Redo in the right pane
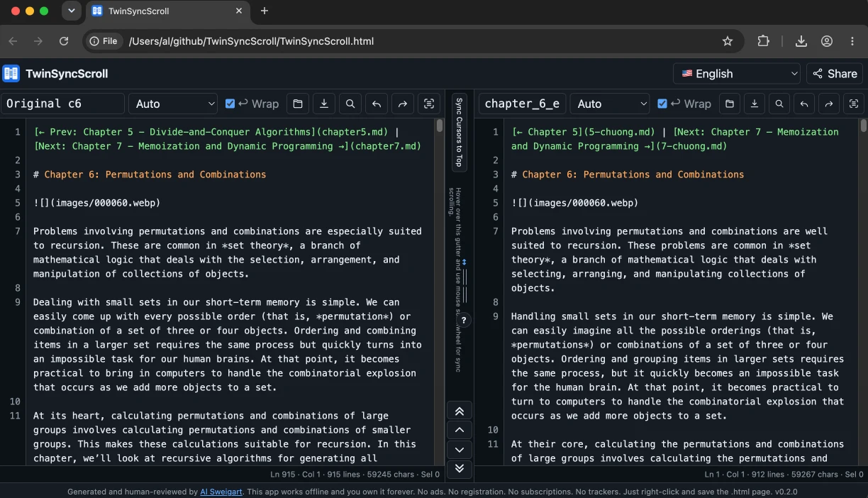868x498 pixels. point(829,104)
